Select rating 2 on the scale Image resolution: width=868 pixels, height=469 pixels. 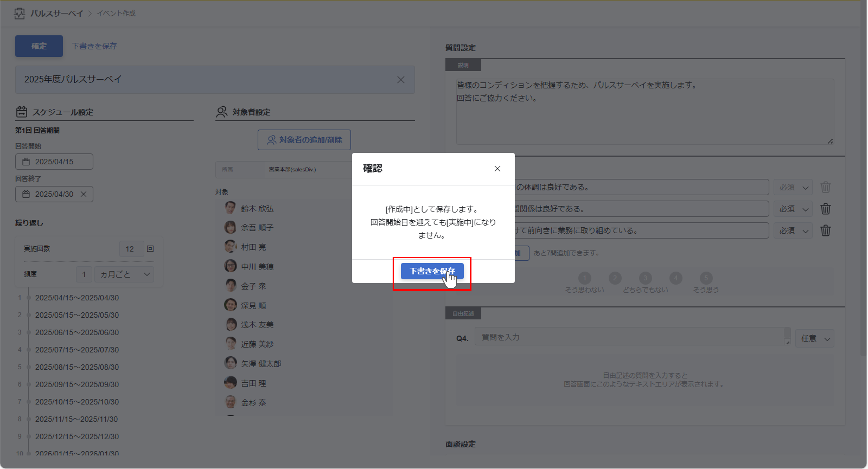click(x=615, y=278)
